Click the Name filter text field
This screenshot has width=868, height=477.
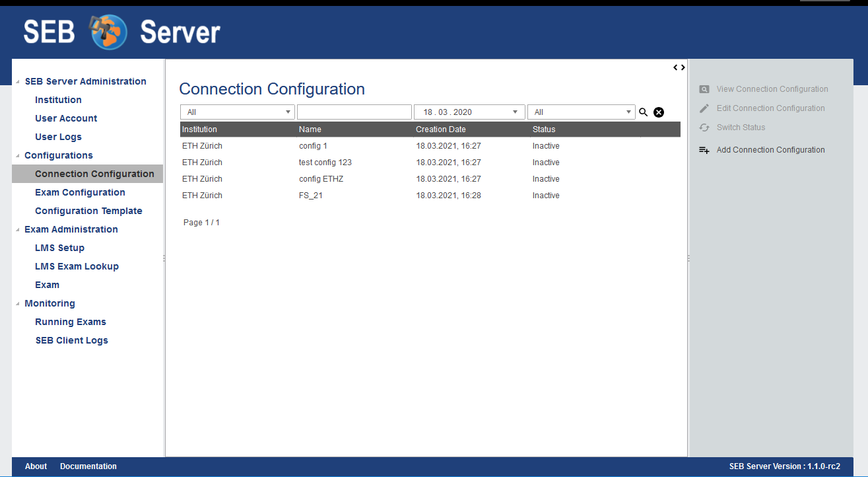(x=354, y=112)
